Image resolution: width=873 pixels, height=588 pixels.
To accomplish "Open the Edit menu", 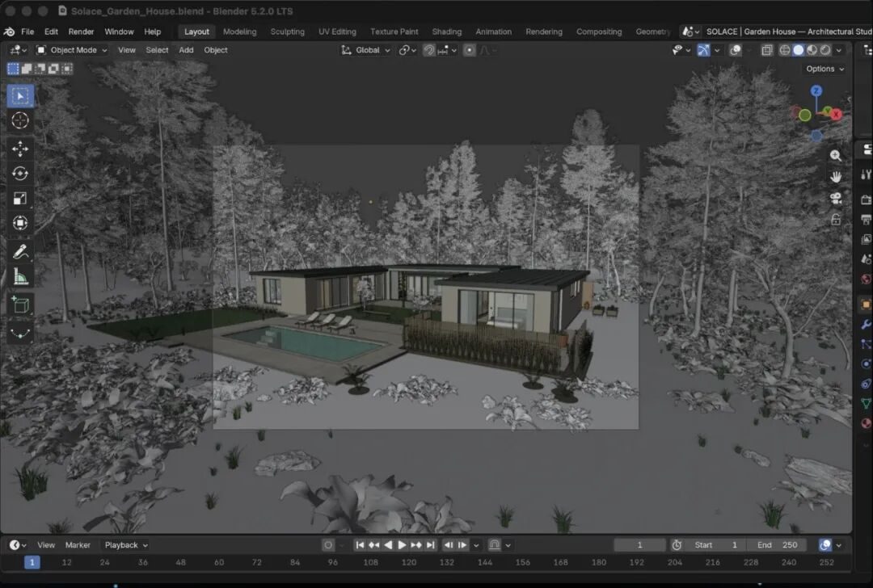I will click(51, 31).
